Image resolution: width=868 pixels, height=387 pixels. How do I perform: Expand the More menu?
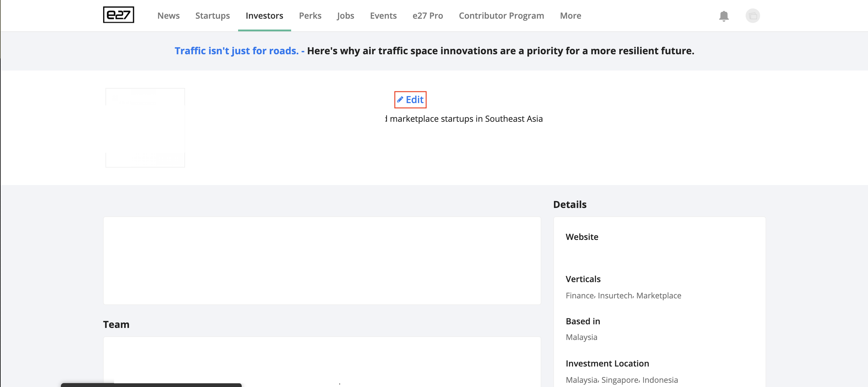pyautogui.click(x=570, y=16)
